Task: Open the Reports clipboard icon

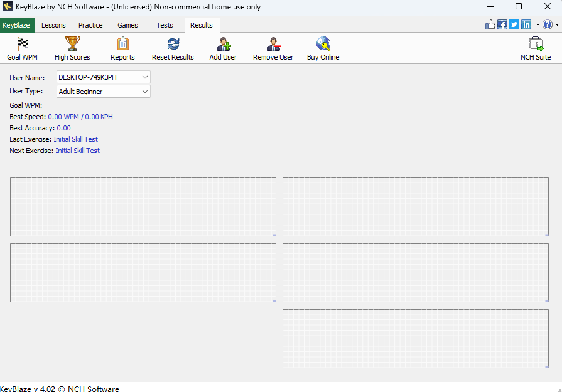Action: [x=122, y=49]
